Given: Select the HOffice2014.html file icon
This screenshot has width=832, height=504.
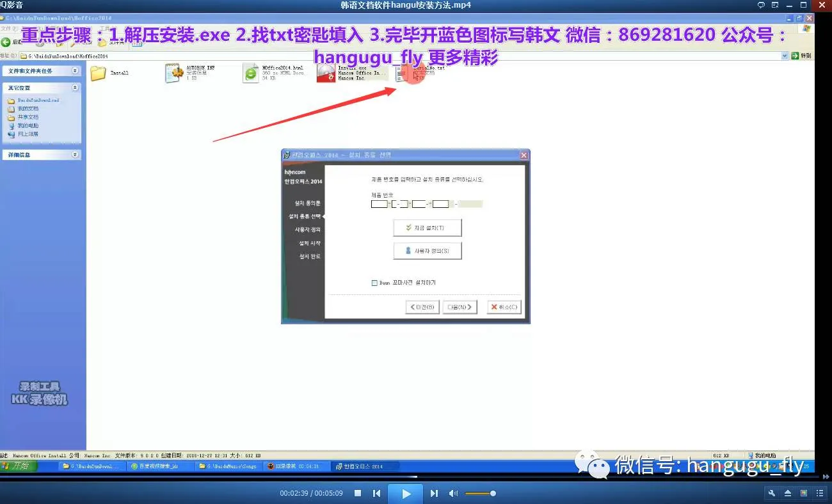Looking at the screenshot, I should click(x=250, y=74).
